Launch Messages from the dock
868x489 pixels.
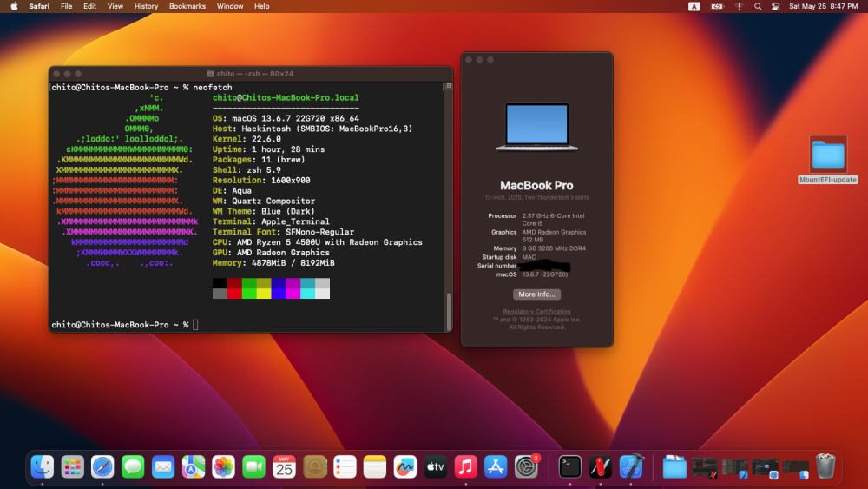[x=133, y=466]
